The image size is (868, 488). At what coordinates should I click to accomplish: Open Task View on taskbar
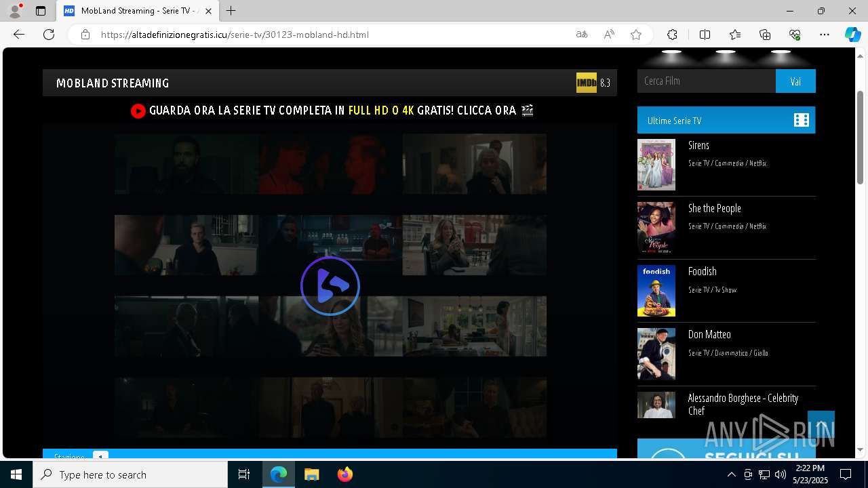pyautogui.click(x=244, y=474)
